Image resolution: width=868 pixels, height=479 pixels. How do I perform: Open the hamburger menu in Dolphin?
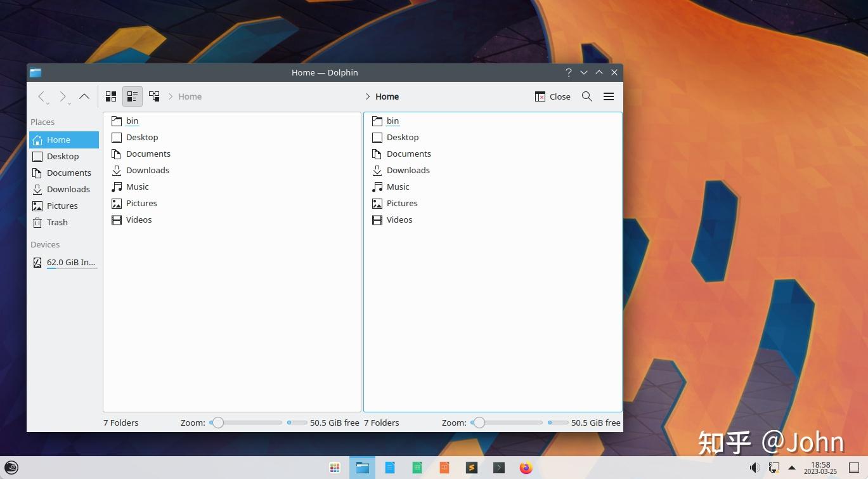(608, 96)
